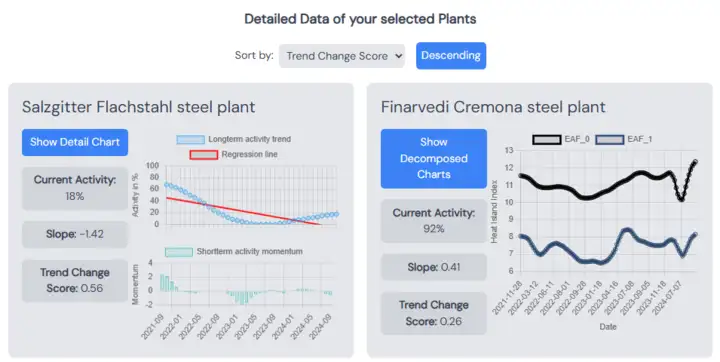Image resolution: width=720 pixels, height=362 pixels.
Task: Click the first momentum bar in shortterm chart
Action: tap(162, 283)
